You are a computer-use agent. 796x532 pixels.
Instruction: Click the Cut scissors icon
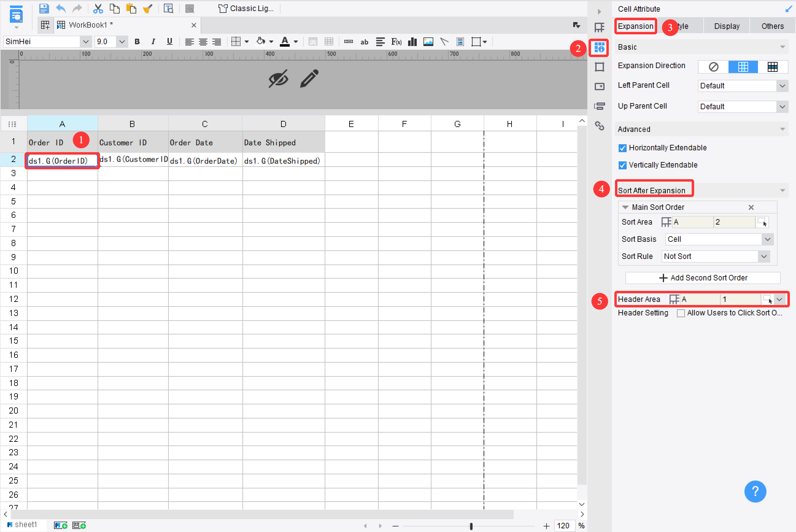98,8
